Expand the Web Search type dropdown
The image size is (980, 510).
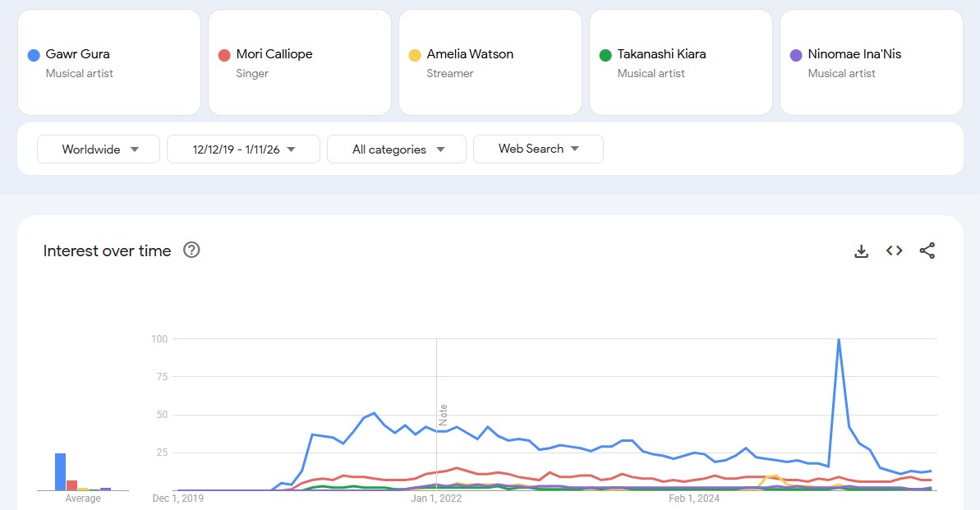(x=538, y=149)
